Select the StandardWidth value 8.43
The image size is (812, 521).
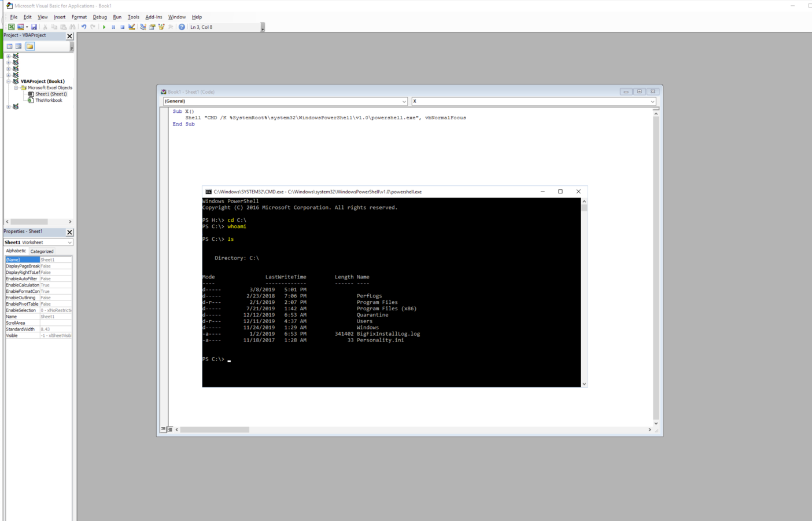[x=56, y=329]
